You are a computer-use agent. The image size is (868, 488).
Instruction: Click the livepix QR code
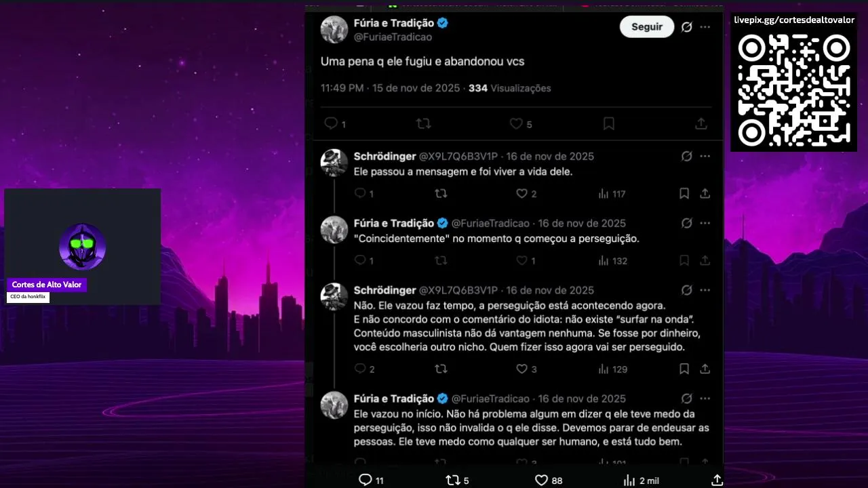pyautogui.click(x=793, y=90)
